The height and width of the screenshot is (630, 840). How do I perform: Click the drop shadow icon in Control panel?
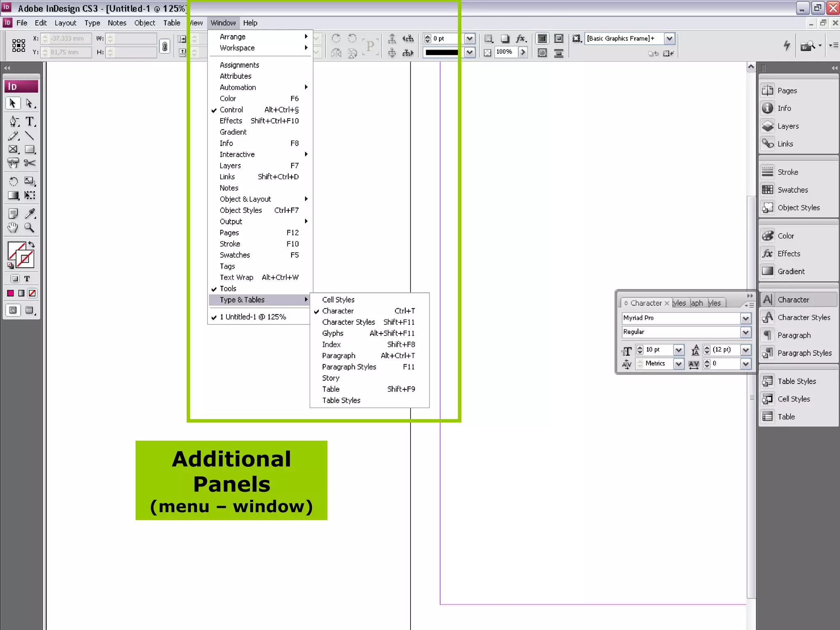[x=505, y=39]
